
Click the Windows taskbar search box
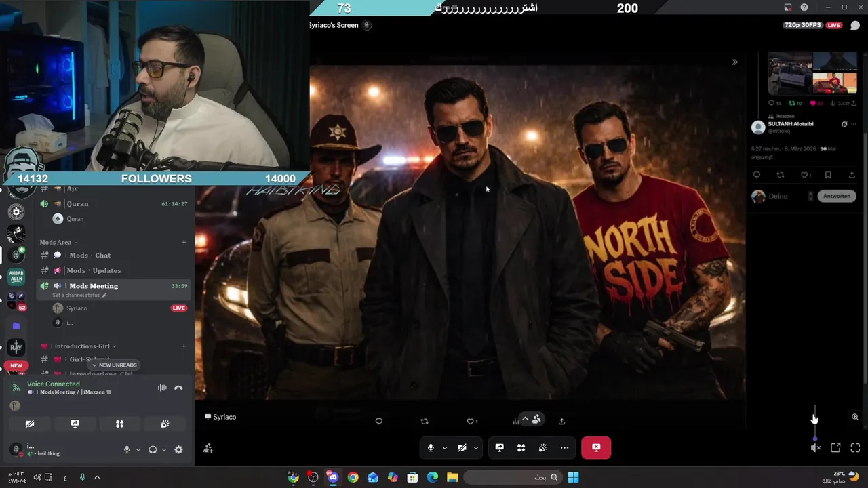pyautogui.click(x=515, y=477)
